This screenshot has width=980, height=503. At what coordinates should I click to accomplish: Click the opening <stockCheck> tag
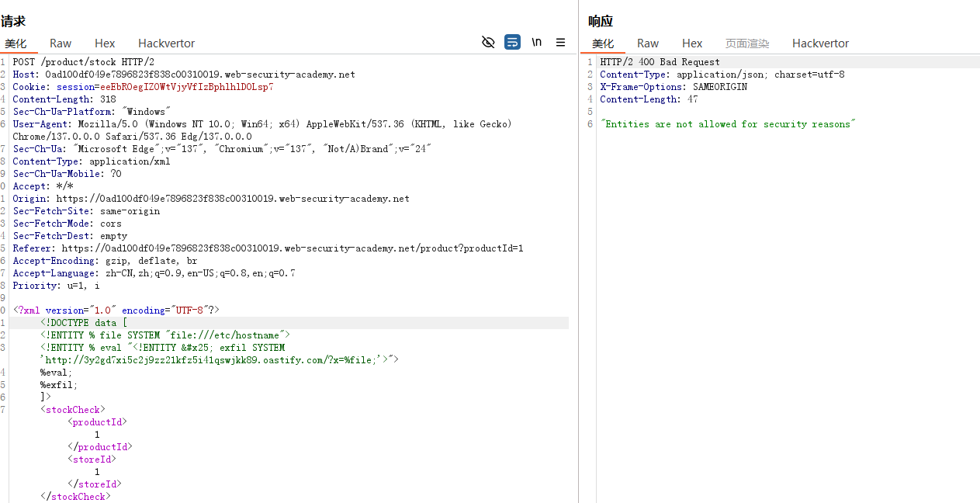coord(73,410)
